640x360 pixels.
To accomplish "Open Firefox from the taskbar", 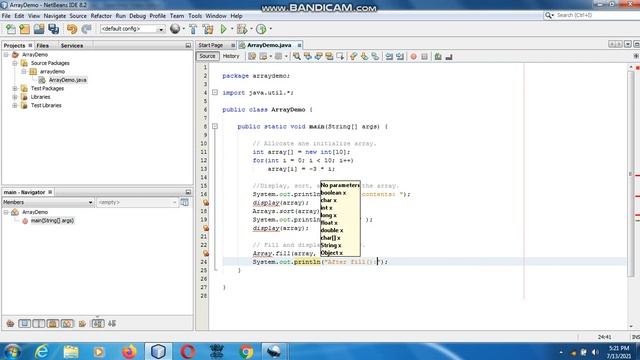I will click(129, 351).
